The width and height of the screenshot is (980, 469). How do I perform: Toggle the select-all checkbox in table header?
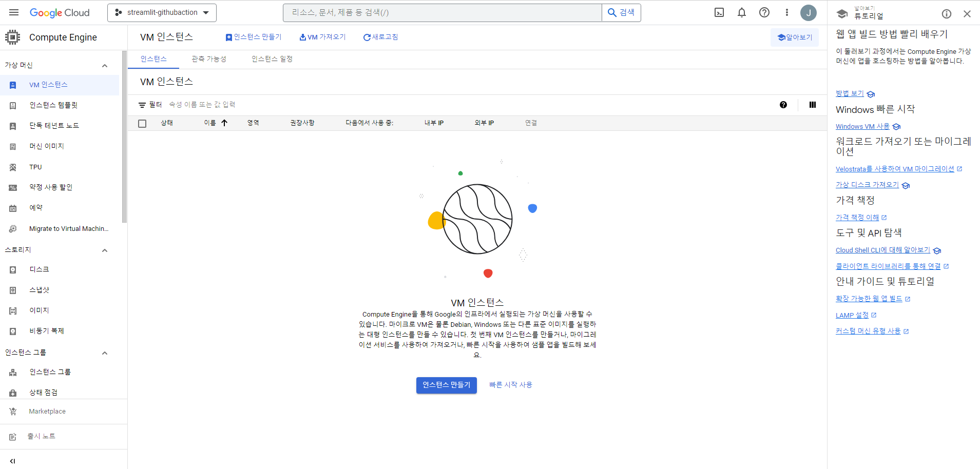coord(142,123)
